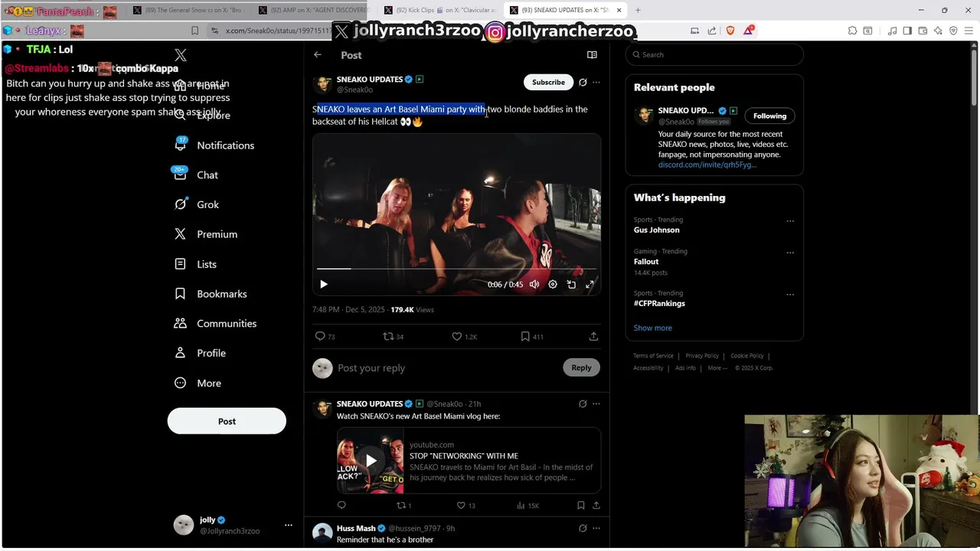Open more options for #CFPRankings trend

(790, 295)
